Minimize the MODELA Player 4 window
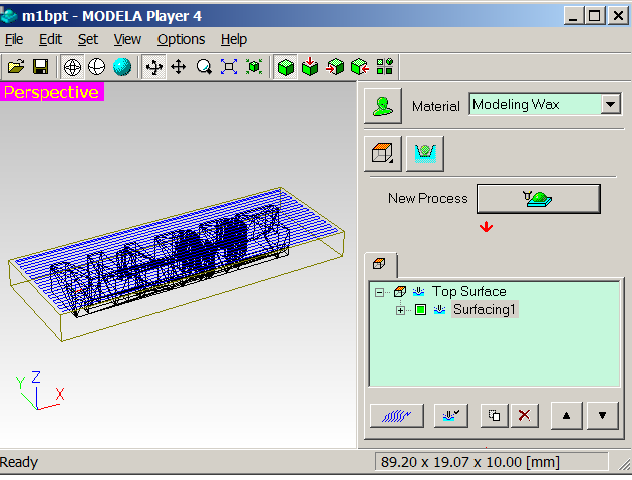This screenshot has height=480, width=632. (x=573, y=16)
